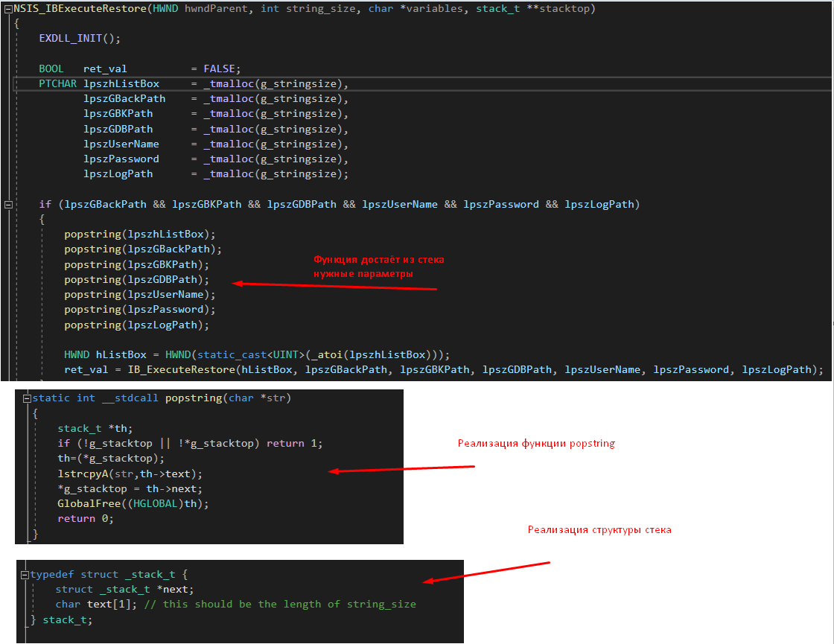Click the 'struct _stack_t *next' member line
Image resolution: width=834 pixels, height=644 pixels.
pyautogui.click(x=124, y=590)
